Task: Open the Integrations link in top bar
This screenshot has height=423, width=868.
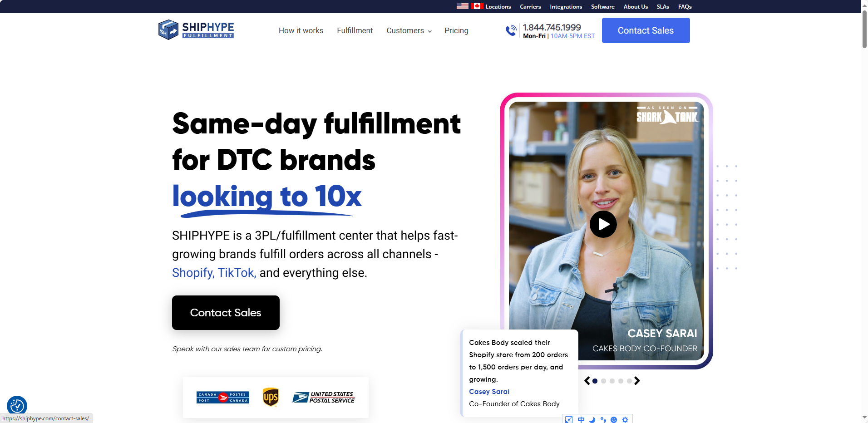Action: coord(566,6)
